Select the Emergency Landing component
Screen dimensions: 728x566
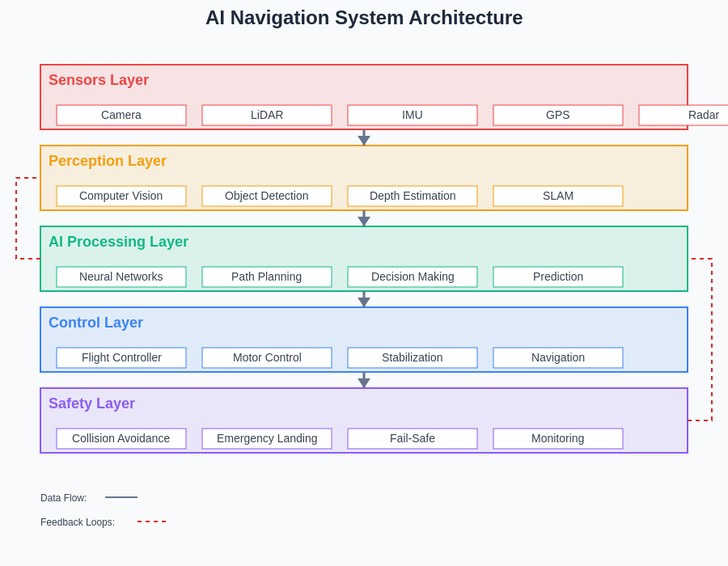point(267,438)
